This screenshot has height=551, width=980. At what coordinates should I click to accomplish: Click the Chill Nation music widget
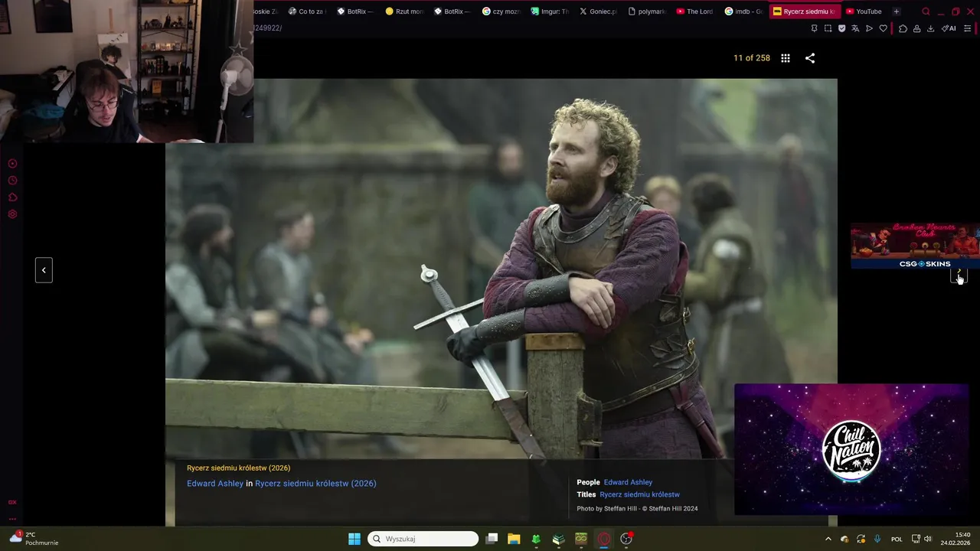coord(851,449)
